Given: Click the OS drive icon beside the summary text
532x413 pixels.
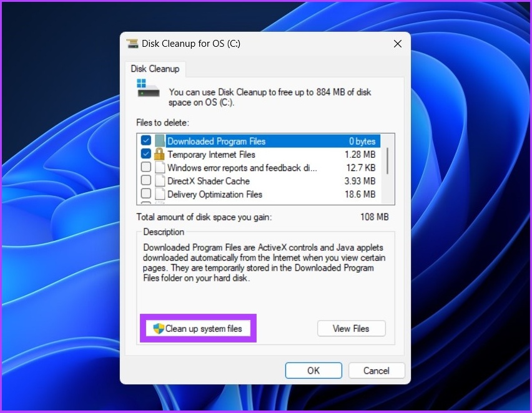Looking at the screenshot, I should (x=148, y=88).
